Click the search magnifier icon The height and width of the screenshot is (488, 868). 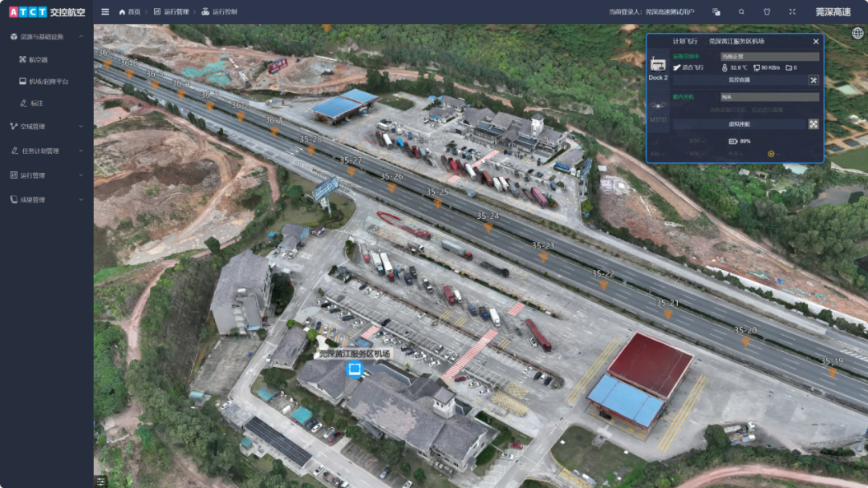coord(741,12)
